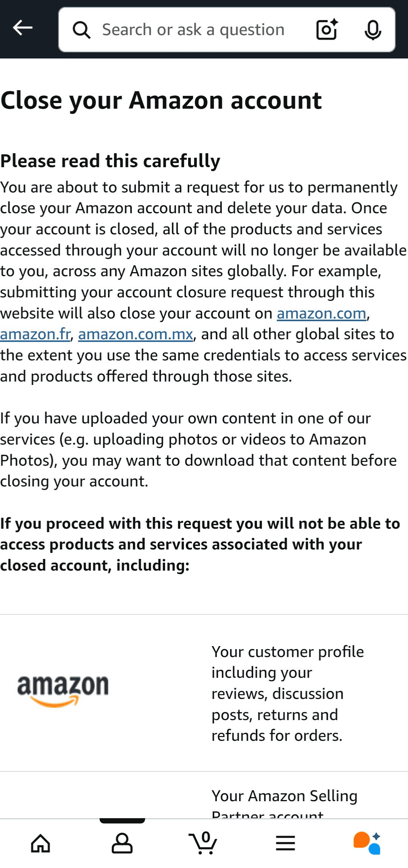
Task: Tap the Please read this carefully heading
Action: coord(110,161)
